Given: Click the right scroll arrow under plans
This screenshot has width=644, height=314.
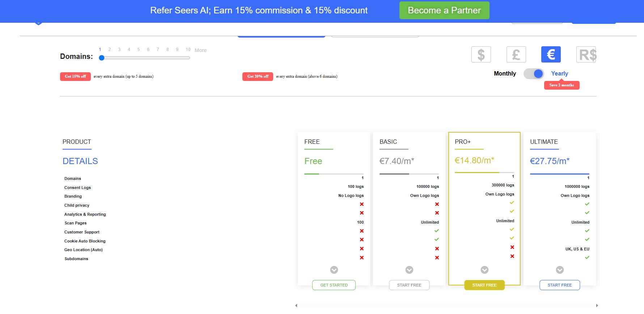Looking at the screenshot, I should 597,305.
